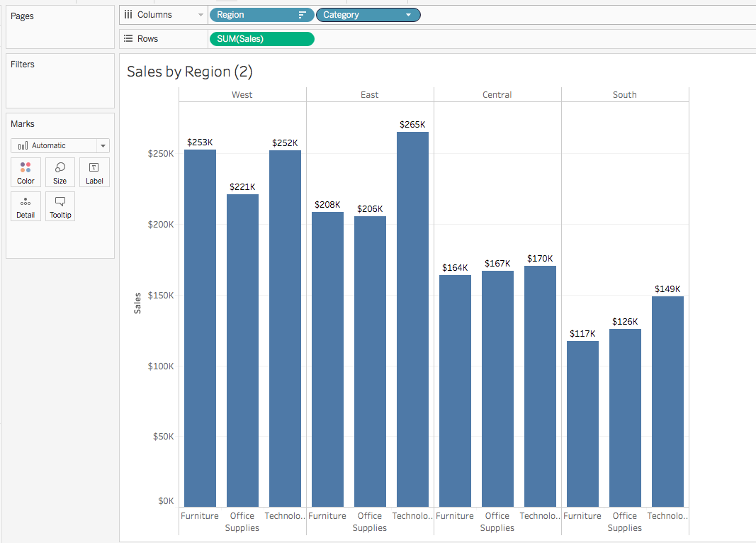Click the Columns shelf icon
756x543 pixels.
click(x=128, y=14)
